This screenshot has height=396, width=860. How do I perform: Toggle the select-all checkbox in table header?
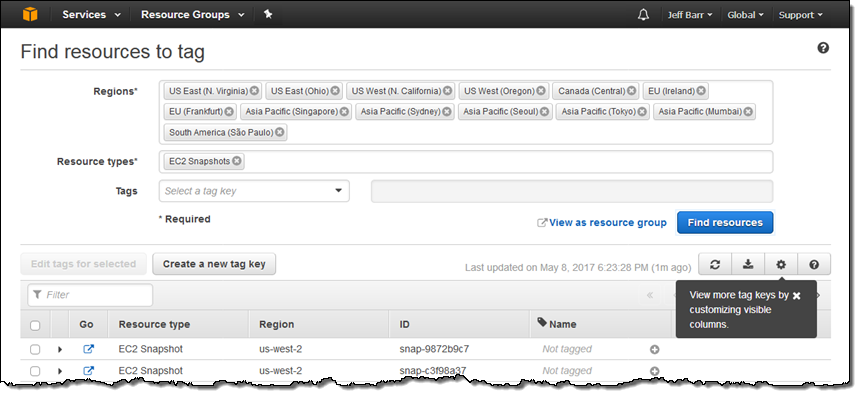tap(35, 325)
